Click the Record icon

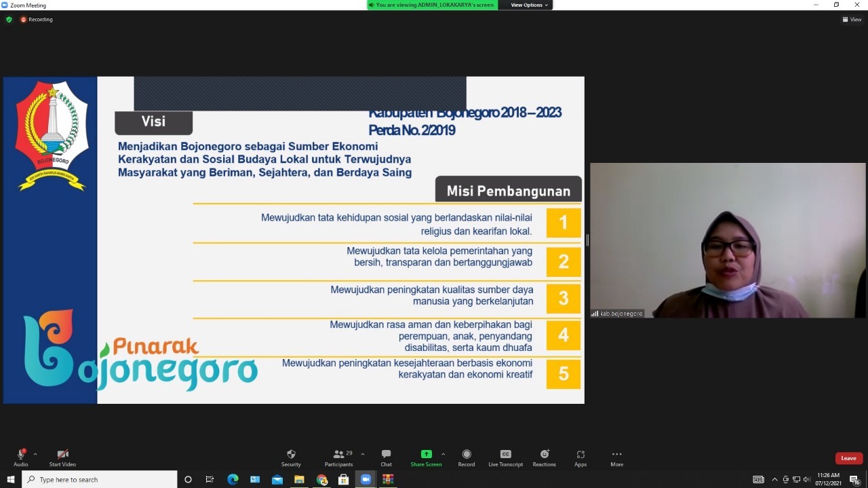pos(466,456)
